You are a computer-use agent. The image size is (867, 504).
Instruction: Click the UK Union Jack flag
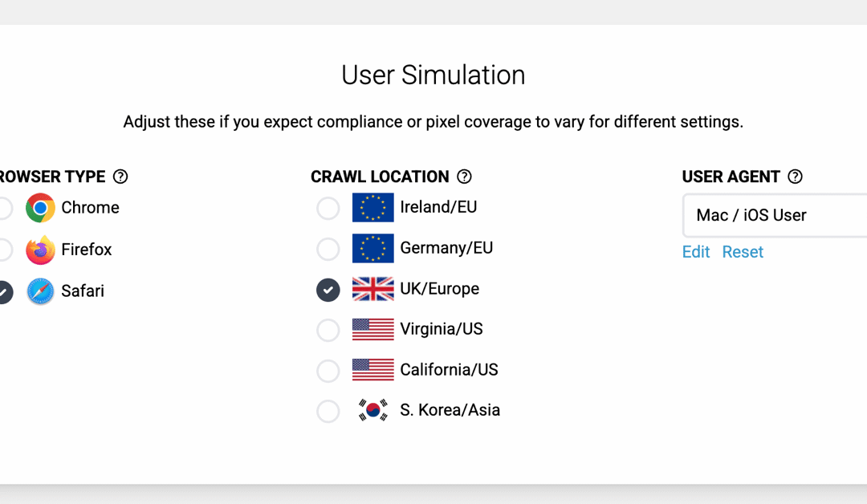372,289
